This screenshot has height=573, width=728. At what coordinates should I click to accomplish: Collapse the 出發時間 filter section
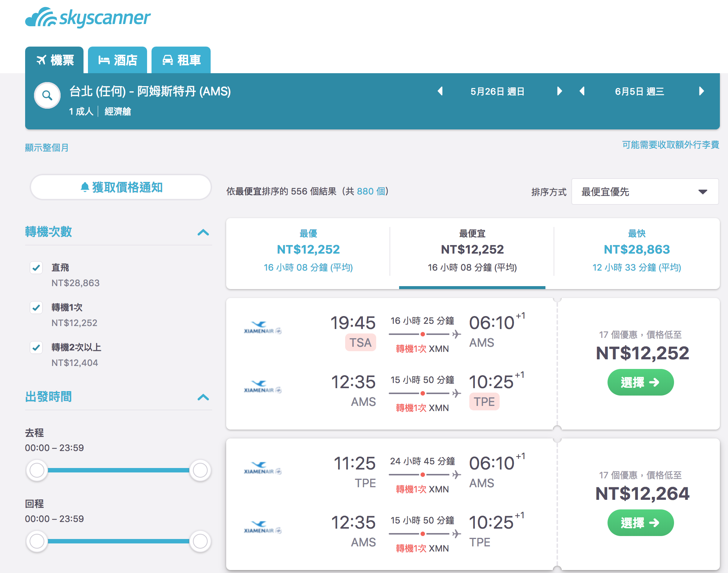(x=203, y=397)
